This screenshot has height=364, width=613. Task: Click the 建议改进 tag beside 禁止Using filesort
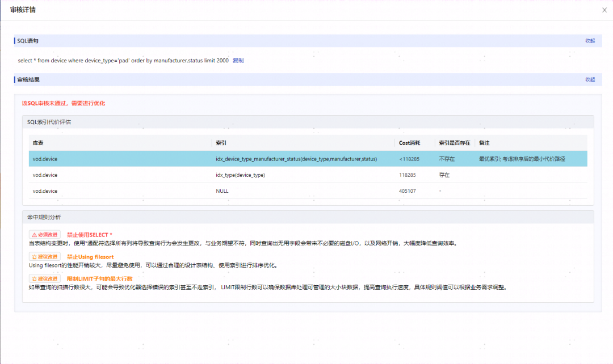pos(45,257)
